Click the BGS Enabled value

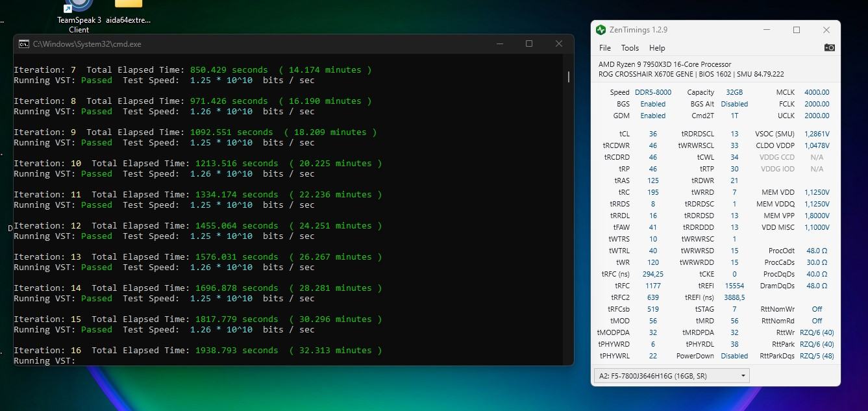click(x=653, y=104)
